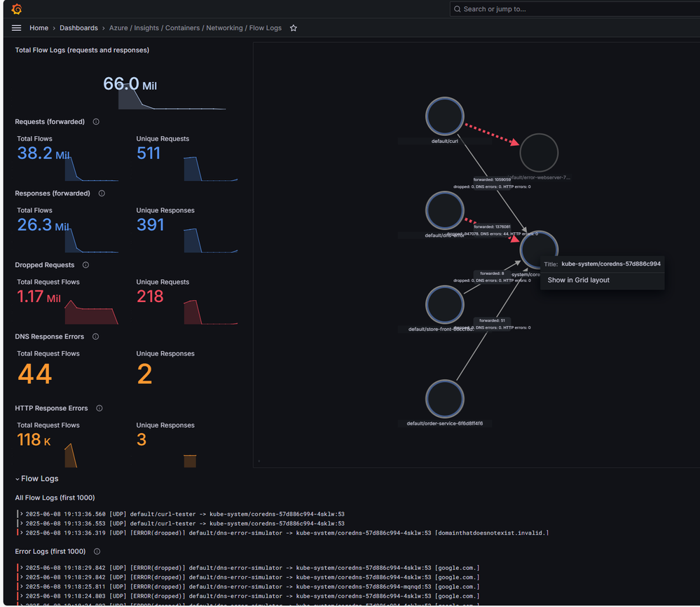Select the default/order-service node circle

pos(445,399)
